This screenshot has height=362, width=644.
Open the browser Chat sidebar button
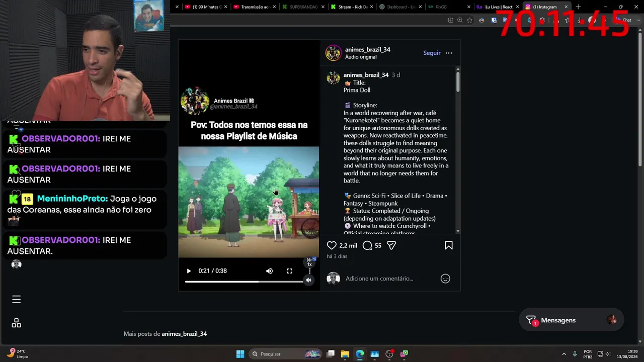pos(624,20)
